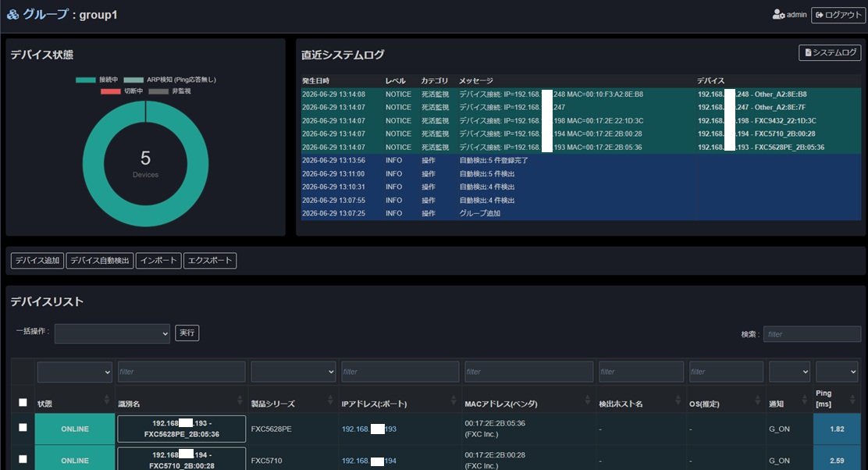868x470 pixels.
Task: Click the グループ追加 log message row
Action: pos(581,213)
